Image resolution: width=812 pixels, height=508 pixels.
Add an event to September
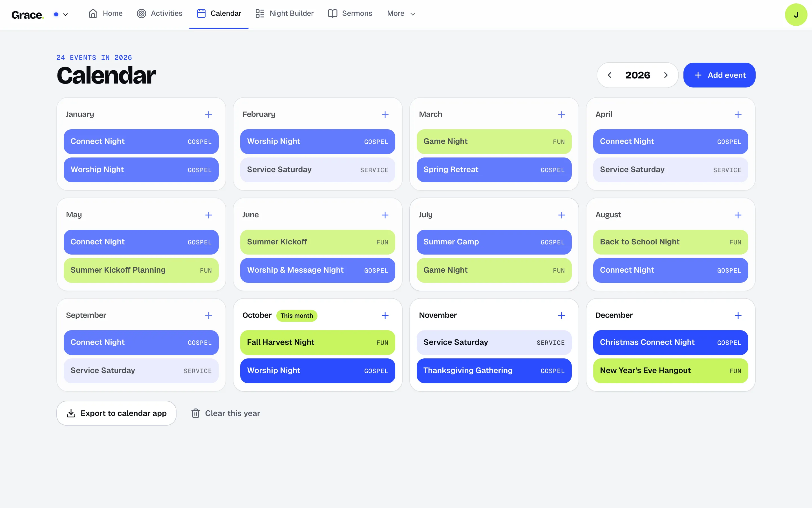click(208, 316)
